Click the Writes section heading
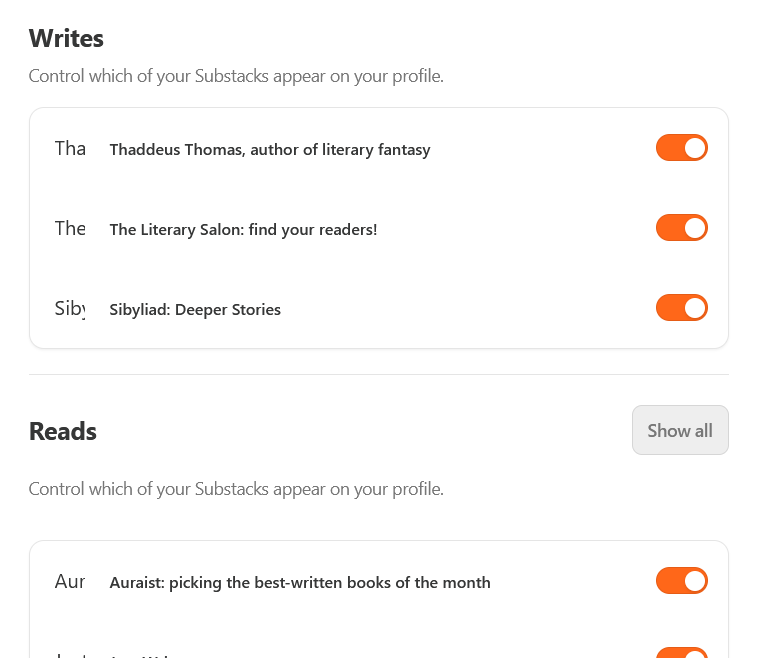Screen dimensions: 770x658 [66, 38]
